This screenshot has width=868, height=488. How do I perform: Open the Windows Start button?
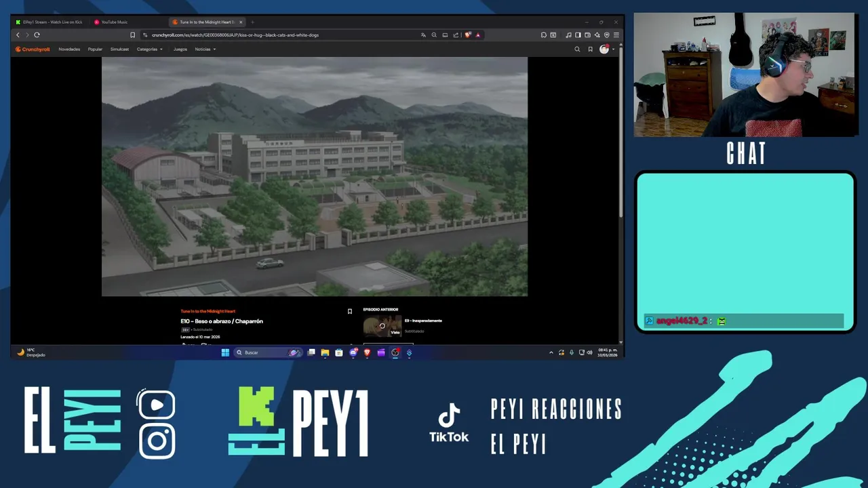click(225, 352)
